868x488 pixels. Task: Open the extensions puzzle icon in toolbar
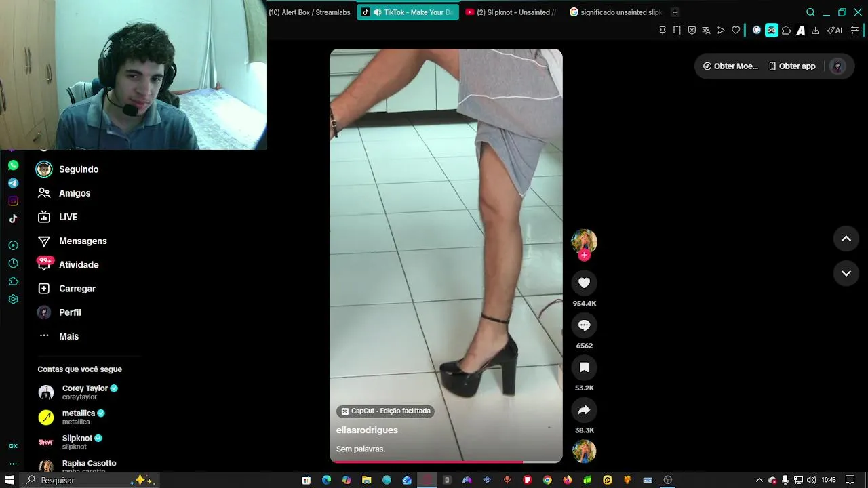click(787, 30)
